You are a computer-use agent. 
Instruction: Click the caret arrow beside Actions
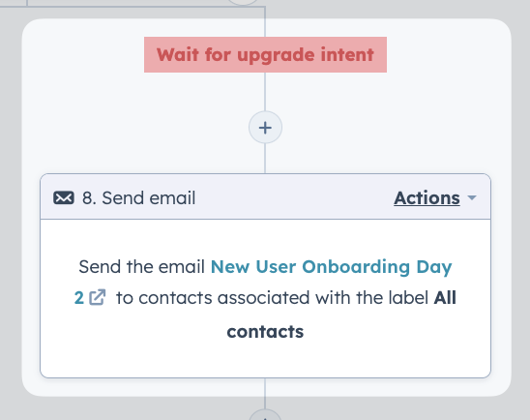click(x=472, y=197)
